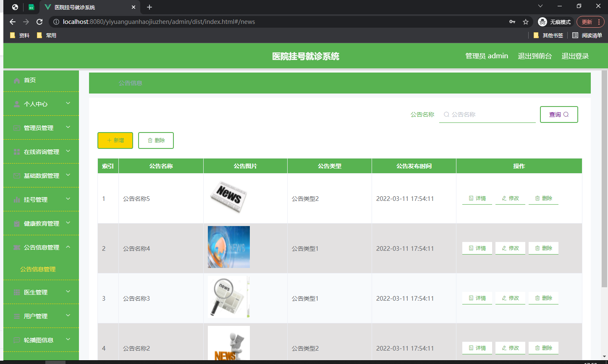The width and height of the screenshot is (608, 364).
Task: Bookmark this page with star icon
Action: tap(526, 22)
